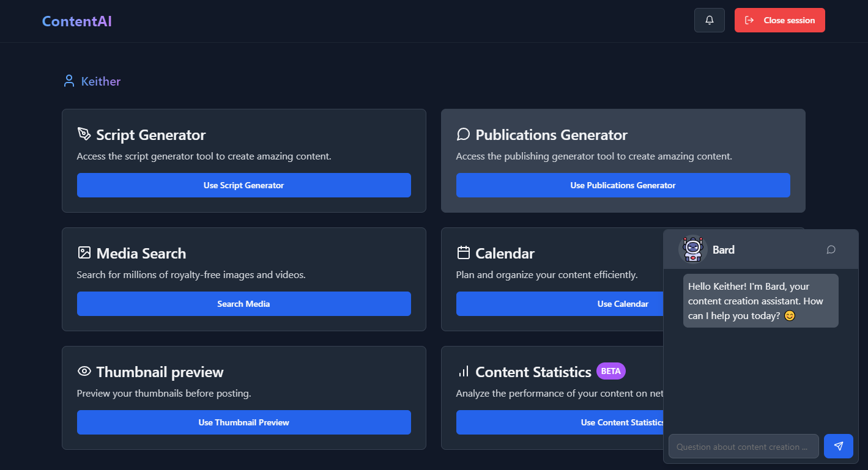Viewport: 868px width, 470px height.
Task: Click the pen icon next to Script Generator
Action: (84, 134)
